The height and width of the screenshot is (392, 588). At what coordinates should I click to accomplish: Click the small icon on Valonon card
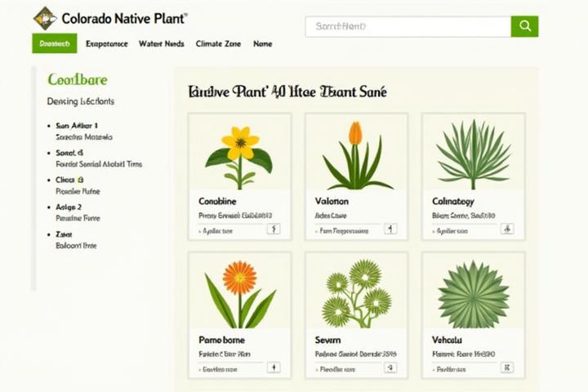click(x=390, y=229)
